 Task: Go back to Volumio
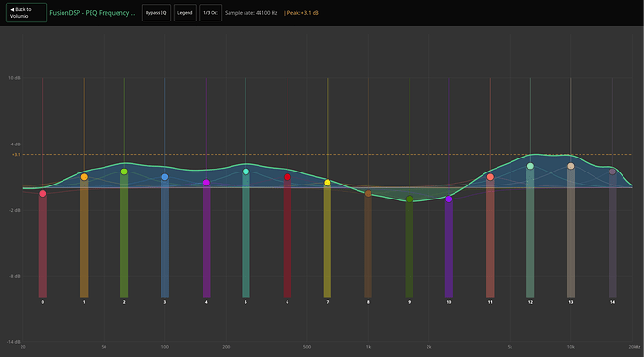coord(26,13)
